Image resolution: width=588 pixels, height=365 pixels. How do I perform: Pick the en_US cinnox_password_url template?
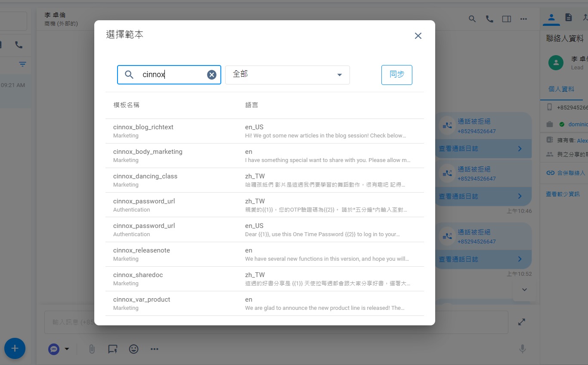(265, 230)
